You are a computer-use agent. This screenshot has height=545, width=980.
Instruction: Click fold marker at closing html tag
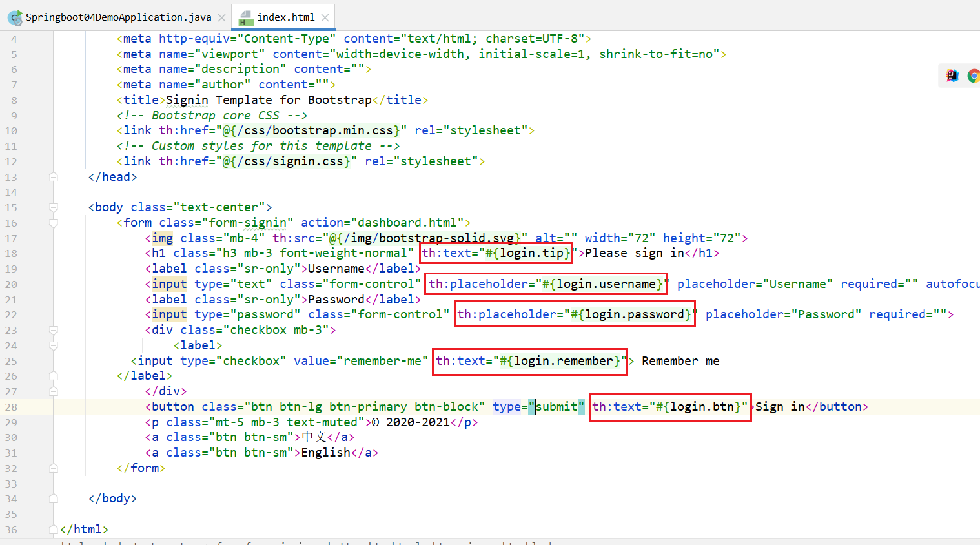[x=54, y=530]
